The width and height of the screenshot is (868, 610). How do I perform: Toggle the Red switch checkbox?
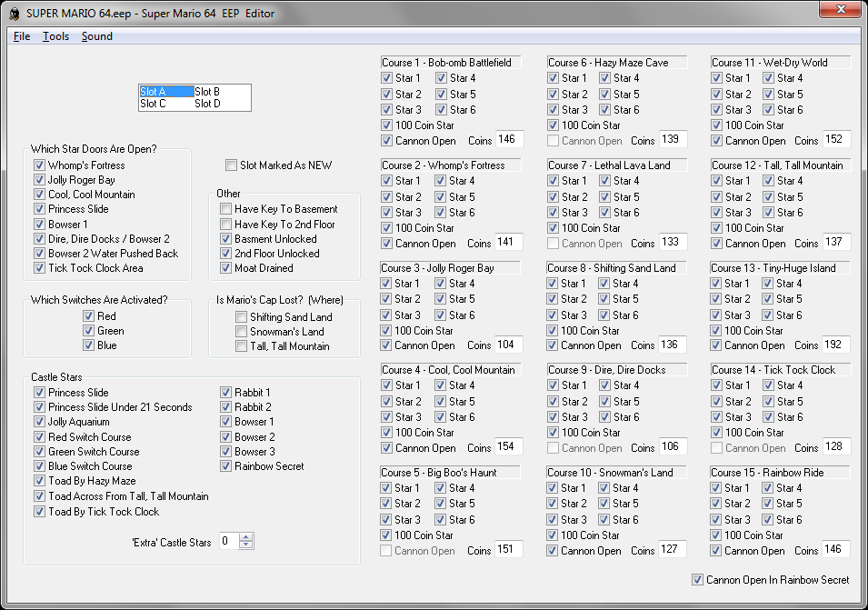pyautogui.click(x=88, y=316)
